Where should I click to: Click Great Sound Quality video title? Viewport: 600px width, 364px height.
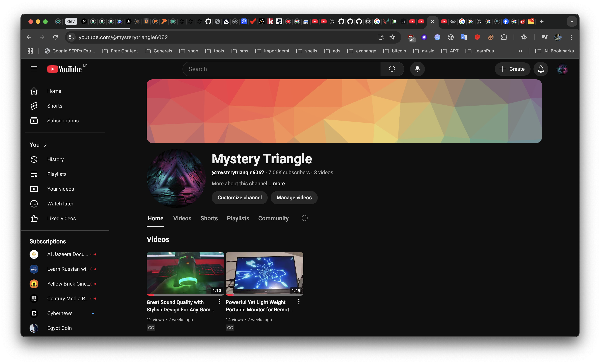pyautogui.click(x=180, y=306)
